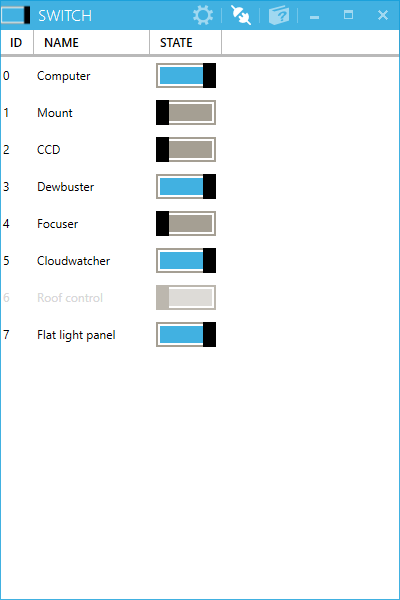Toggle the Flat light panel switch

coord(186,334)
